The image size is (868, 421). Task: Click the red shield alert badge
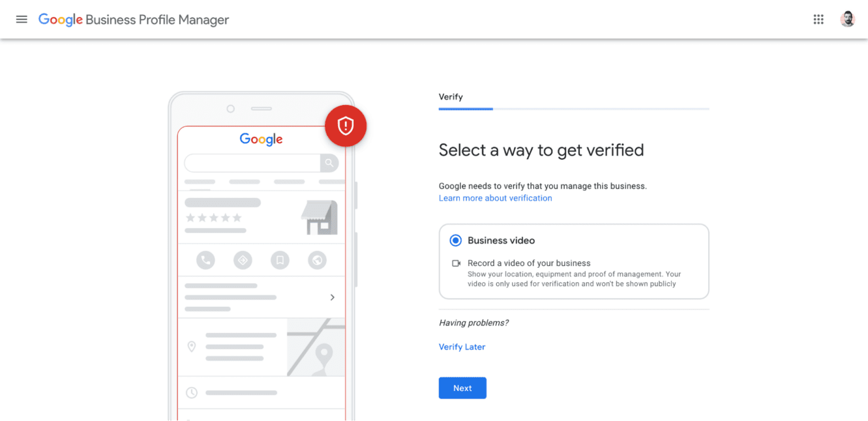pyautogui.click(x=345, y=126)
